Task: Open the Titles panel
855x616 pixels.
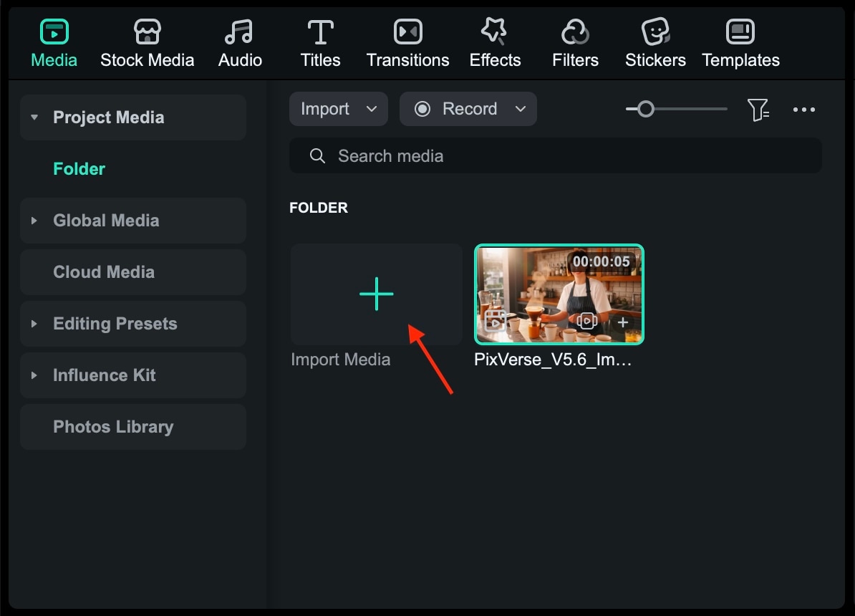Action: 320,32
